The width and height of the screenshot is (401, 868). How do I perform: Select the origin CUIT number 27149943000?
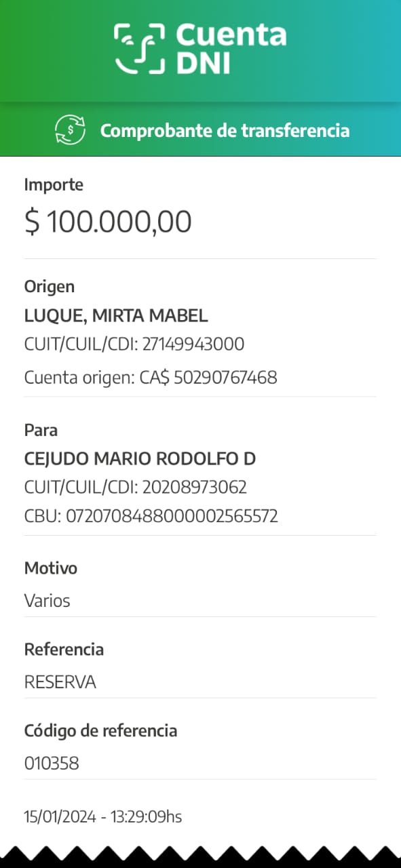pyautogui.click(x=193, y=344)
